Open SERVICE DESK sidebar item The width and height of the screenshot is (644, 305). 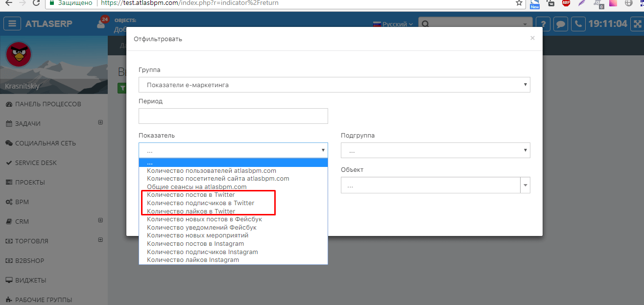pos(36,163)
